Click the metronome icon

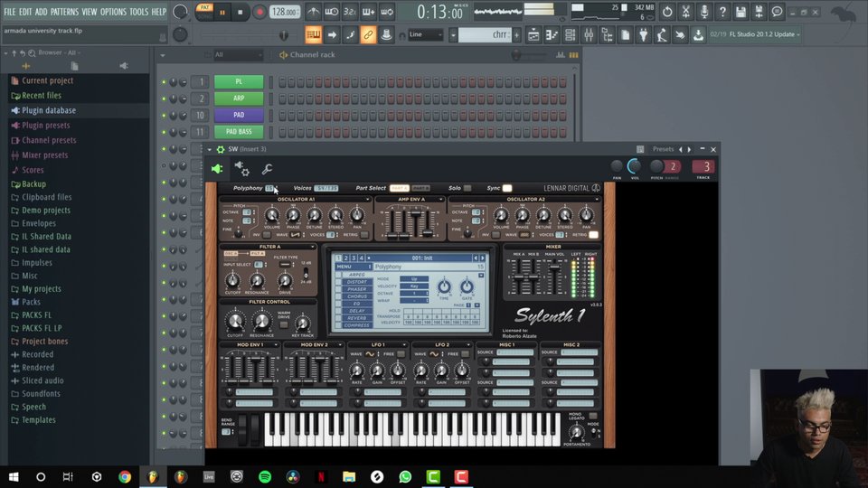point(314,12)
